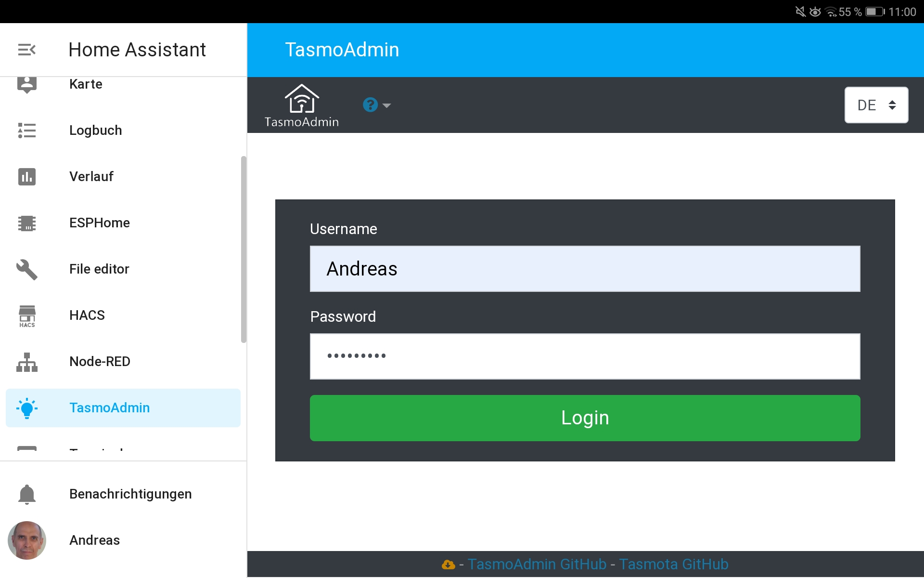Select the TasmoAdmin lightbulb icon
The image size is (924, 578).
pos(27,407)
